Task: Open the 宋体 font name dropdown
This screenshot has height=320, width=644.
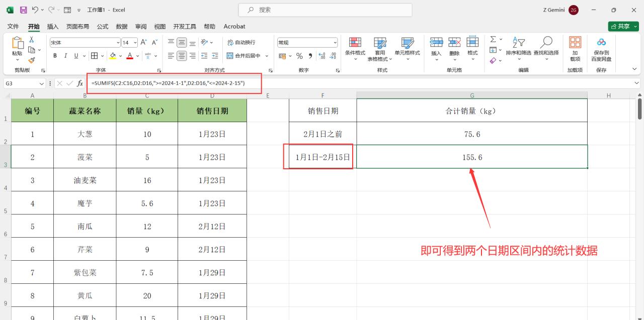Action: pyautogui.click(x=118, y=43)
